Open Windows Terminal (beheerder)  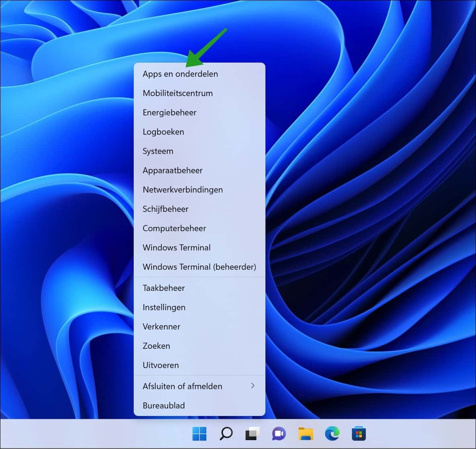click(x=199, y=267)
